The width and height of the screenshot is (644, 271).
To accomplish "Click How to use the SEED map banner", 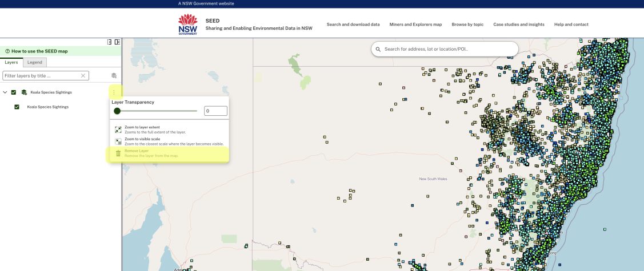I will (61, 51).
